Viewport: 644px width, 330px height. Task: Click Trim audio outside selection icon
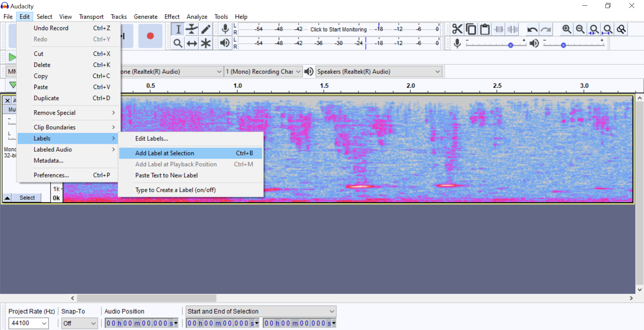pos(499,29)
